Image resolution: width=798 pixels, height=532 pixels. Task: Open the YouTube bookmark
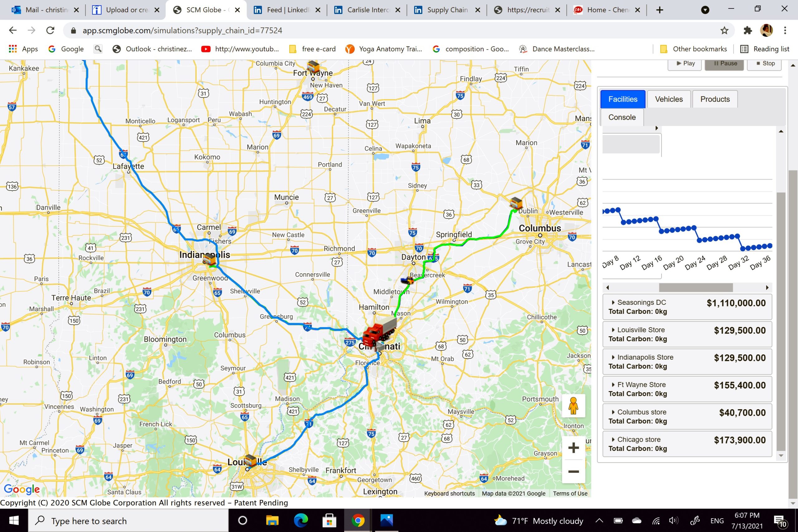pos(240,49)
